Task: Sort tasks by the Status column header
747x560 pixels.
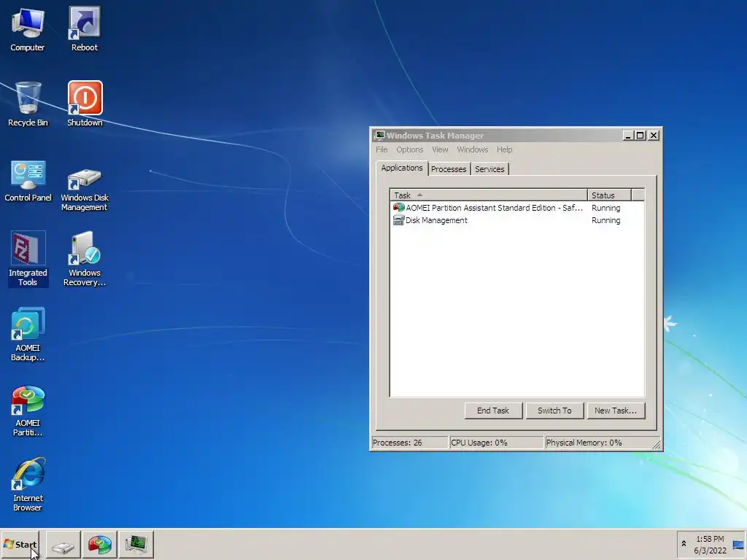Action: click(609, 195)
